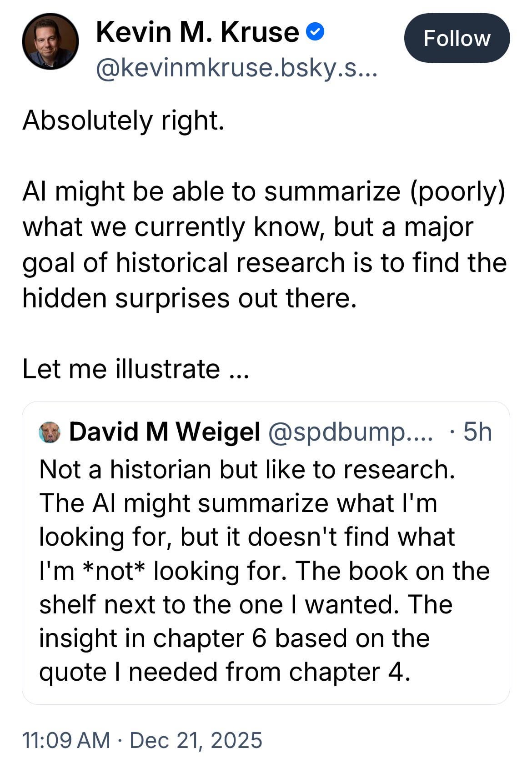Click the 11:09 AM post time
532x763 pixels.
coord(66,740)
